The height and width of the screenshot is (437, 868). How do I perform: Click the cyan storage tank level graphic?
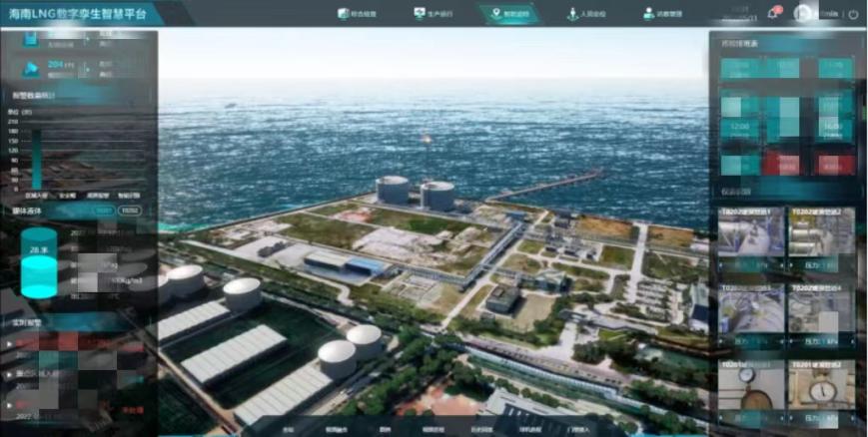pos(39,262)
